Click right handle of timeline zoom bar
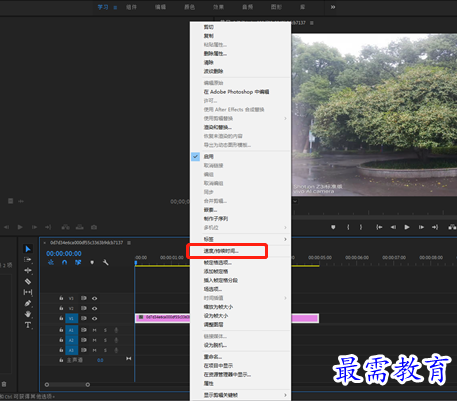457x401 pixels. coord(88,385)
